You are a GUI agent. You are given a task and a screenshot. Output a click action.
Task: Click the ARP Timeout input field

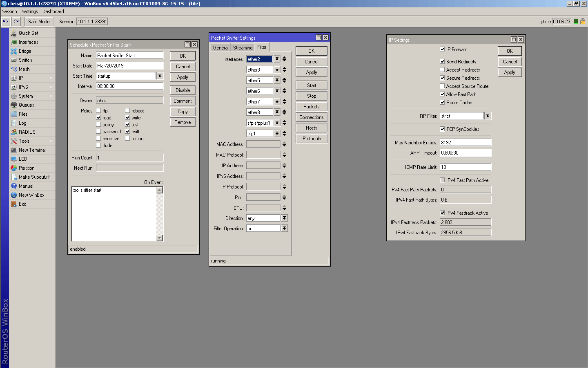(465, 153)
